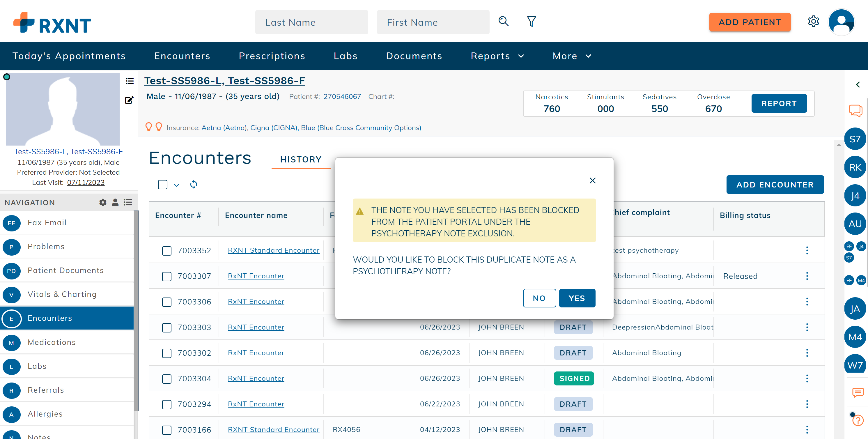The image size is (868, 439).
Task: Click the Last Name search field
Action: pos(311,22)
